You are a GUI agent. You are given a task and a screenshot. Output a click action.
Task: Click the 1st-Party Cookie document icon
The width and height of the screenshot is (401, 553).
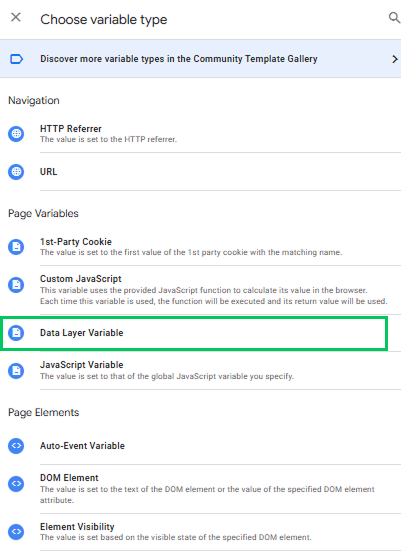[x=16, y=247]
